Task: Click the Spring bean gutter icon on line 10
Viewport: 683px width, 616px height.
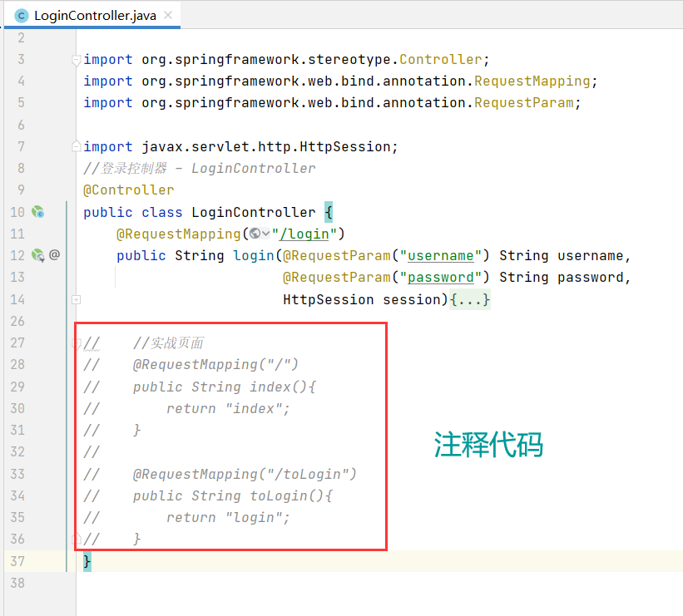Action: click(38, 212)
